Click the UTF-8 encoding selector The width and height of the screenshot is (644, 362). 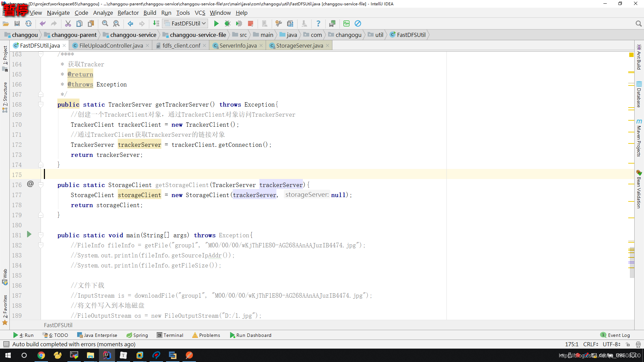tap(611, 344)
